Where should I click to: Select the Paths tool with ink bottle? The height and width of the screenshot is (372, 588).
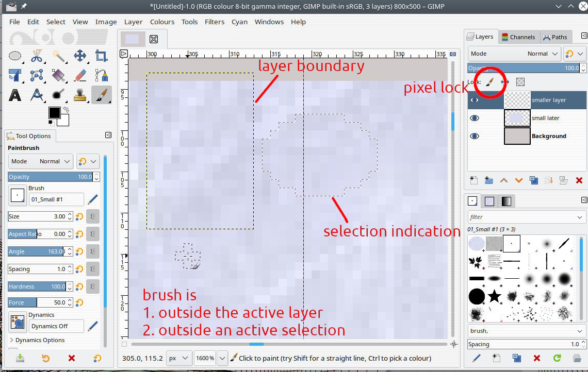(101, 76)
